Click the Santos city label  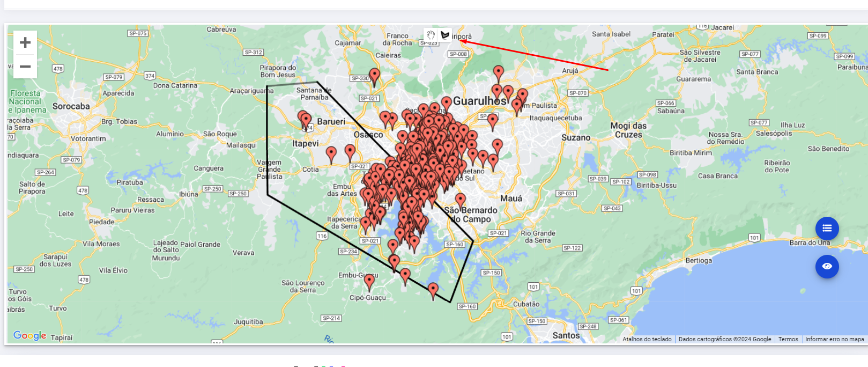(x=566, y=335)
